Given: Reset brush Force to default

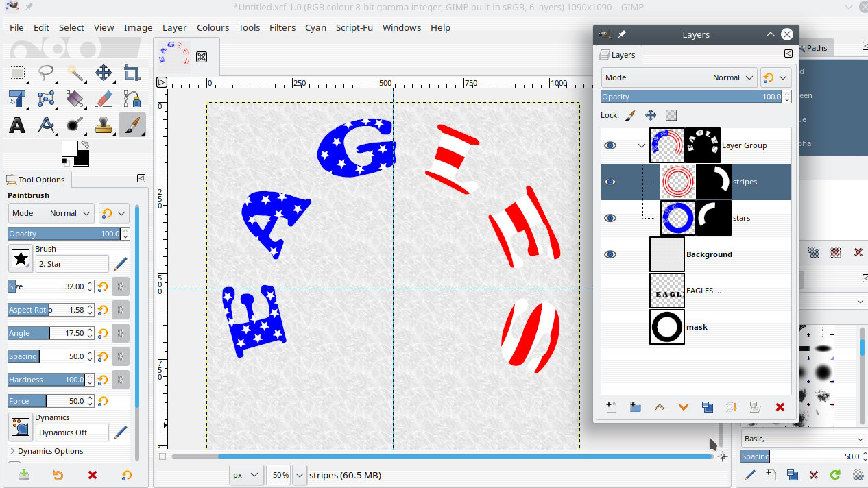Looking at the screenshot, I should click(103, 401).
